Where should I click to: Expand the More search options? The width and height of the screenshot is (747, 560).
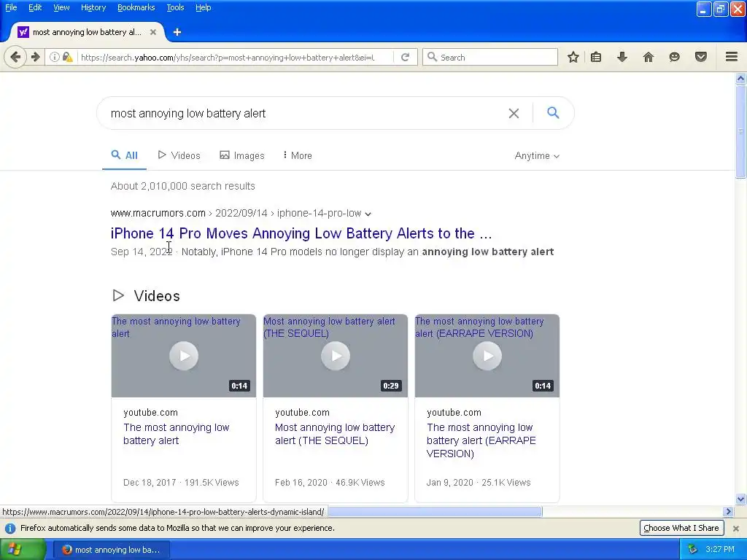click(298, 156)
